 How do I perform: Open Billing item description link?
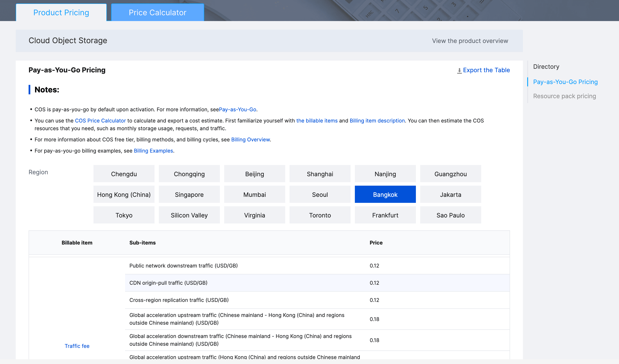click(377, 121)
